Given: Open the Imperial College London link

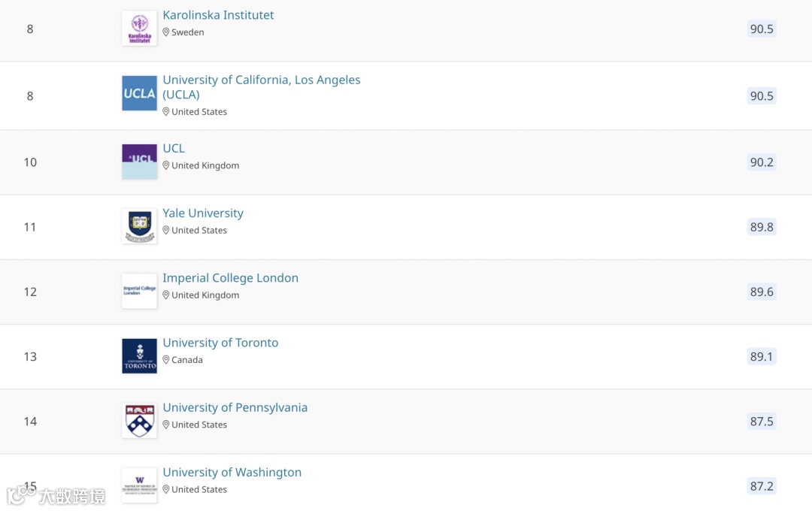Looking at the screenshot, I should (231, 278).
